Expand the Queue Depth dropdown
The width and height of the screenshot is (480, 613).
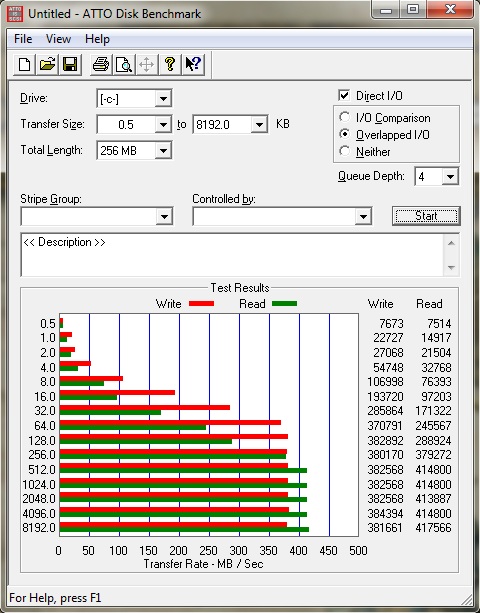click(450, 177)
